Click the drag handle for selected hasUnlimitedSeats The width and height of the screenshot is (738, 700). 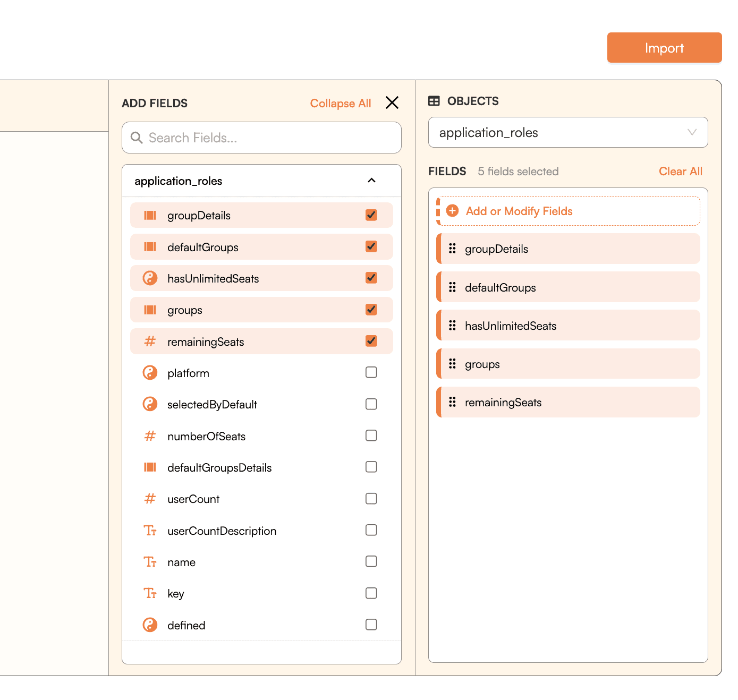(x=452, y=325)
